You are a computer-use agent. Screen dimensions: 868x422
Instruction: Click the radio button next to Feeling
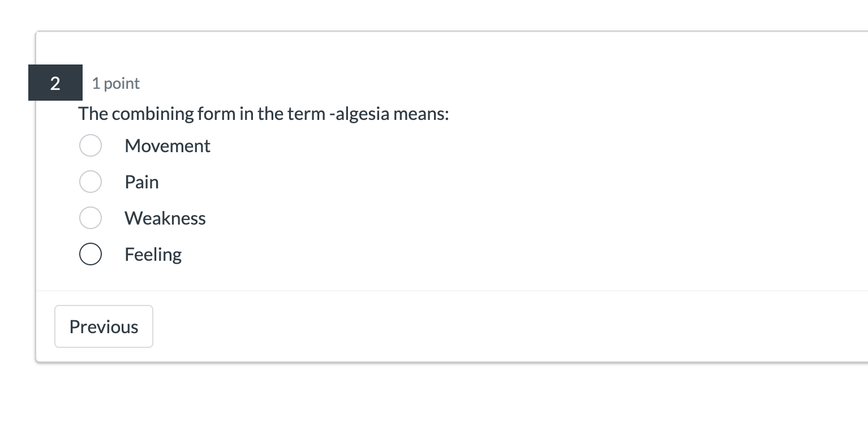pyautogui.click(x=91, y=254)
